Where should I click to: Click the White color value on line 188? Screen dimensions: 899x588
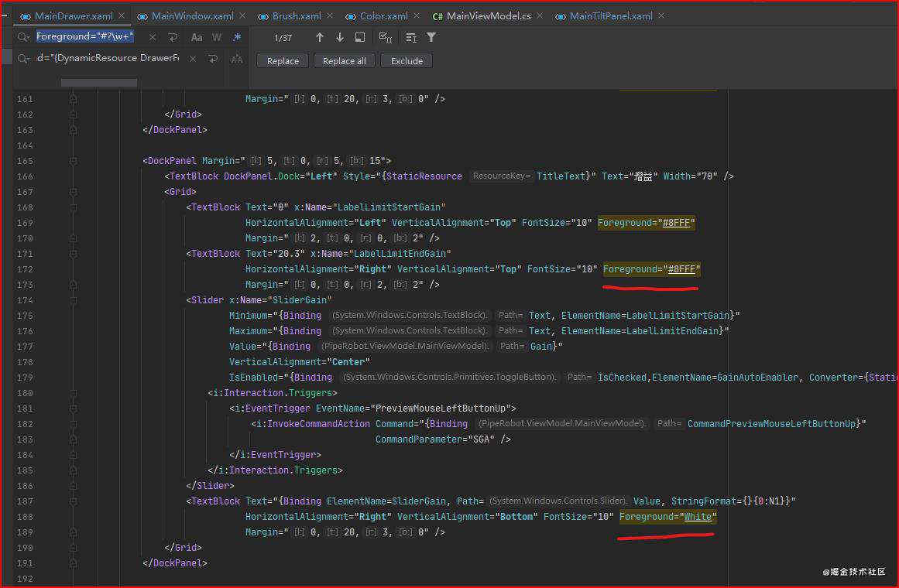click(698, 517)
